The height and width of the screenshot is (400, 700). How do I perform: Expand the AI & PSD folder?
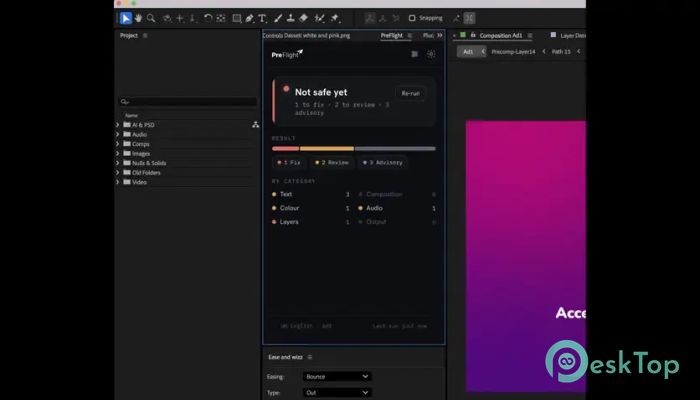coord(118,125)
